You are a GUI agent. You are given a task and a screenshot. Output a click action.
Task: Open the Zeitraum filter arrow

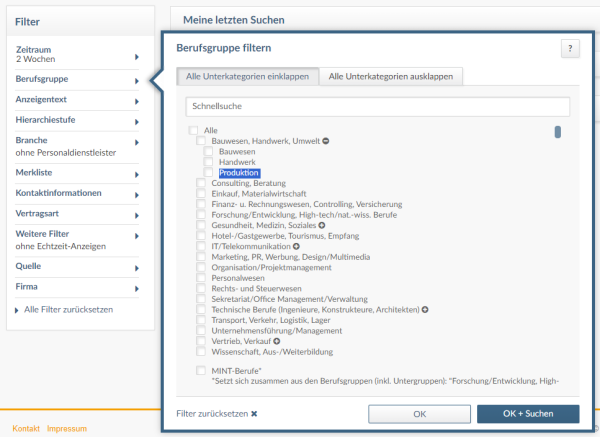tap(137, 57)
